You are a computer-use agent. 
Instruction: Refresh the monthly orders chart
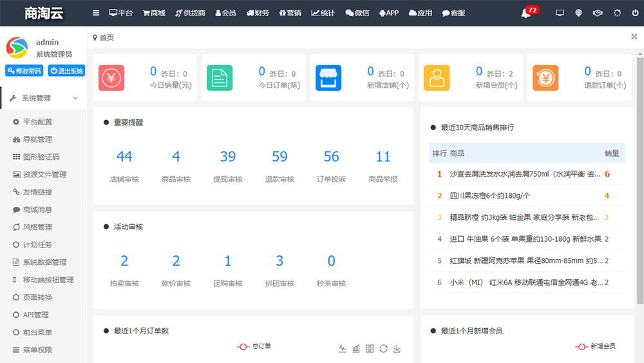[383, 349]
